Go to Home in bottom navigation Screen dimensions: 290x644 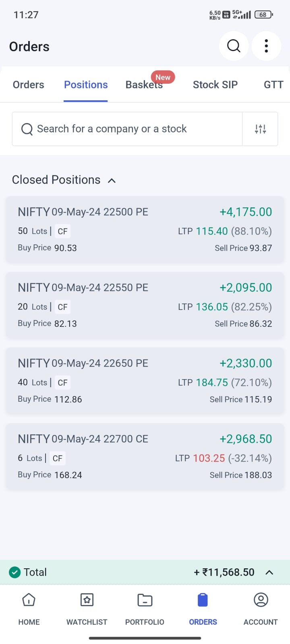pos(29,600)
